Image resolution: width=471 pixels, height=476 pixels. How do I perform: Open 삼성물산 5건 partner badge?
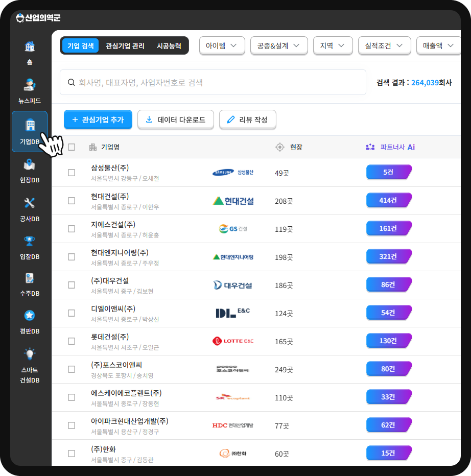click(389, 172)
